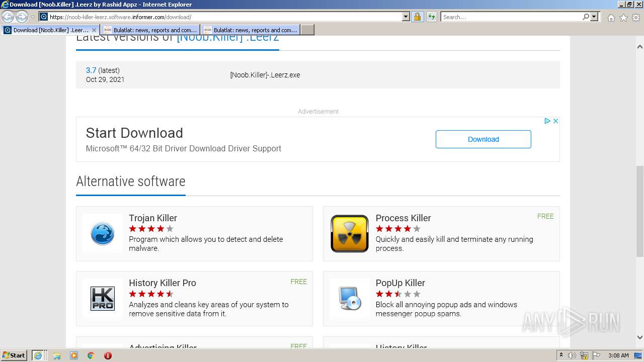
Task: Click the Oct 29, 2021 date text
Action: point(105,79)
